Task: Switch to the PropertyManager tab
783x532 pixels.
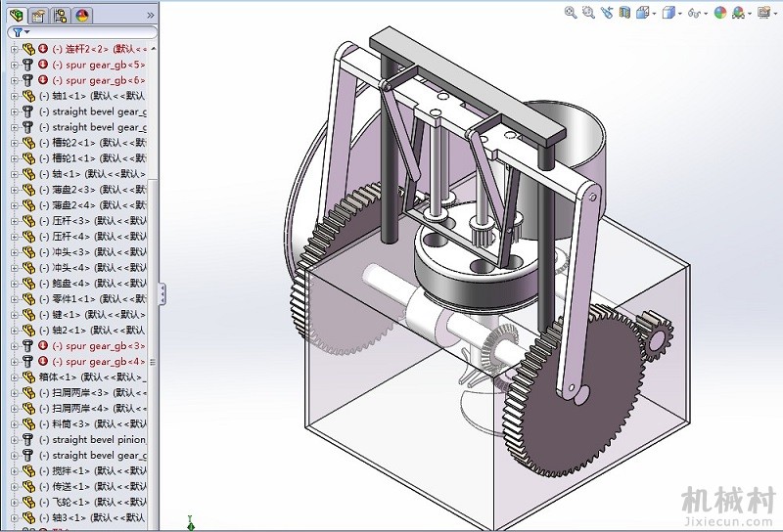Action: (x=38, y=16)
